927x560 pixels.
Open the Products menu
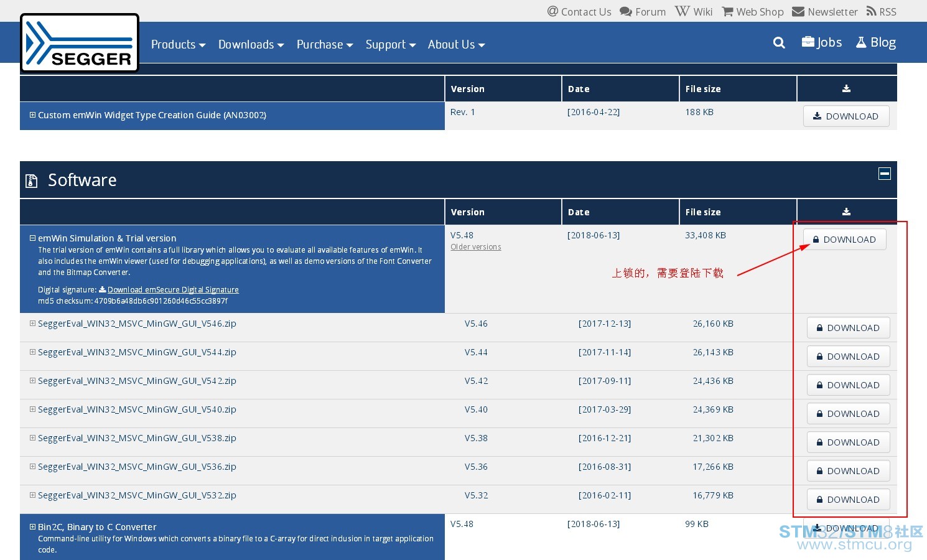(178, 44)
